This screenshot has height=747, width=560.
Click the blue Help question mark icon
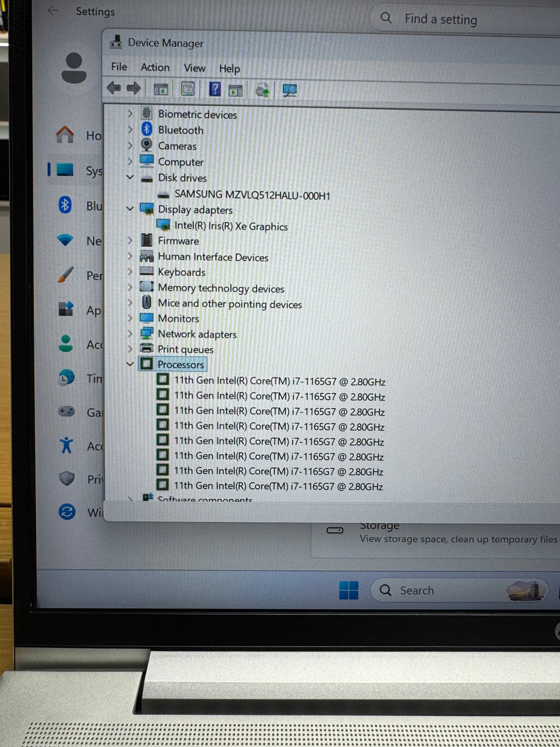point(215,89)
